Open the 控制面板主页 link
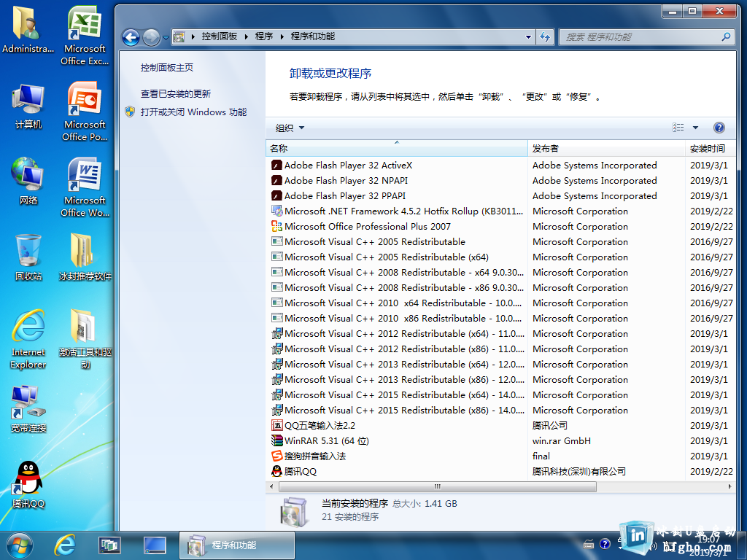 coord(167,68)
